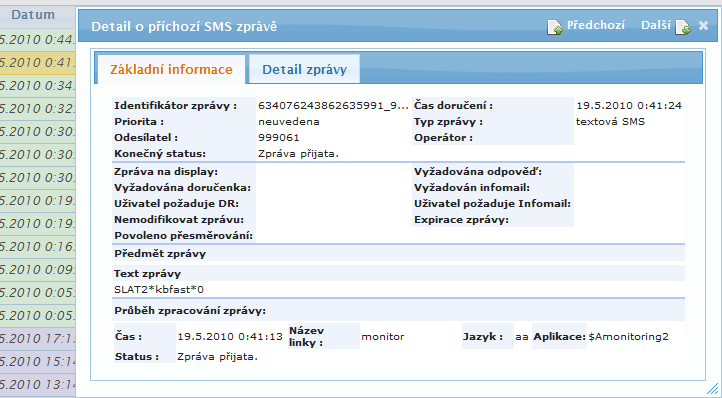Switch to the Detail zprávy tab

tap(304, 70)
